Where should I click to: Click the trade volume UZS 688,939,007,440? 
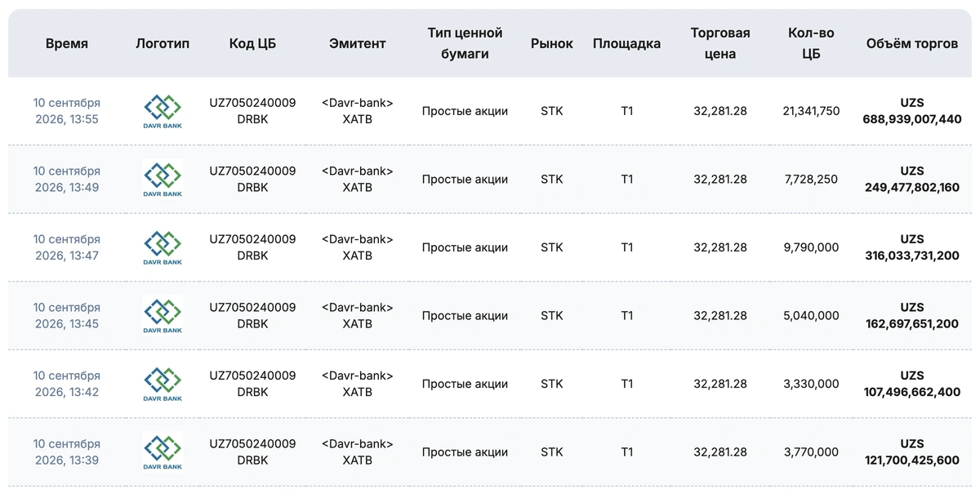pos(912,111)
